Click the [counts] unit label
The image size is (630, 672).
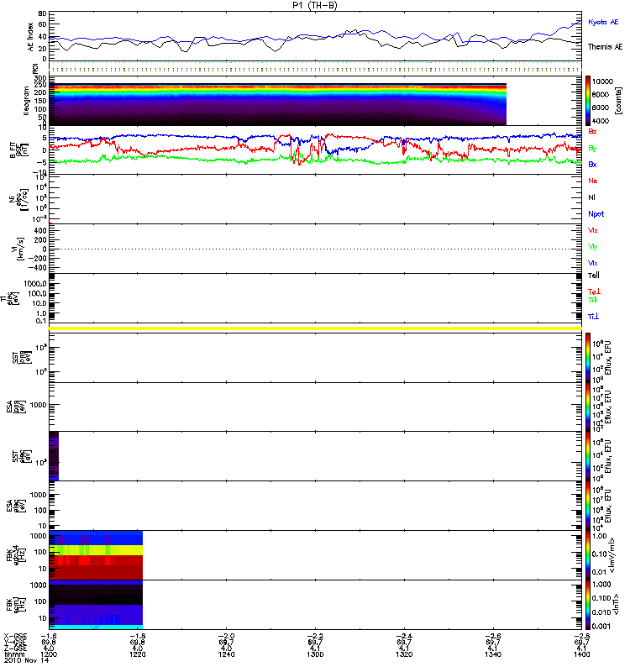618,101
